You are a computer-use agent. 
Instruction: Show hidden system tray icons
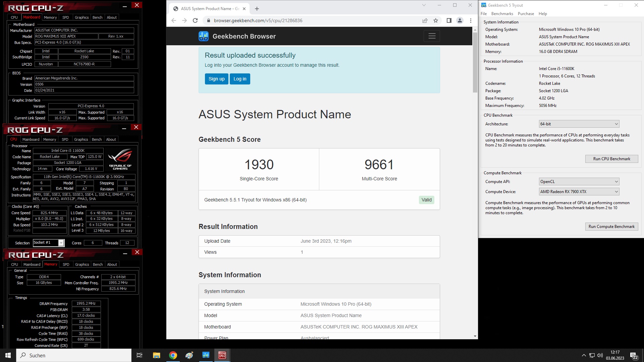(x=584, y=355)
